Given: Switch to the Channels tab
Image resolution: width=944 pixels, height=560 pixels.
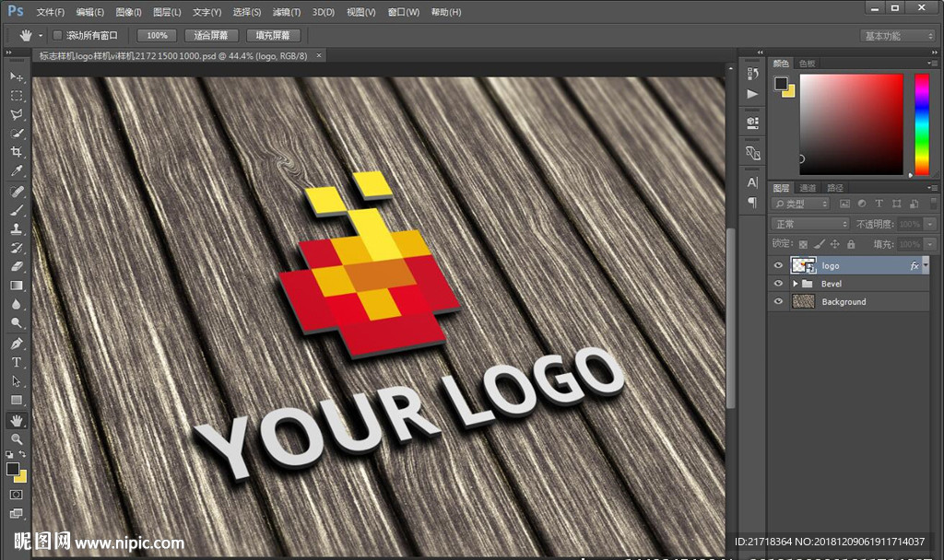Looking at the screenshot, I should tap(808, 188).
